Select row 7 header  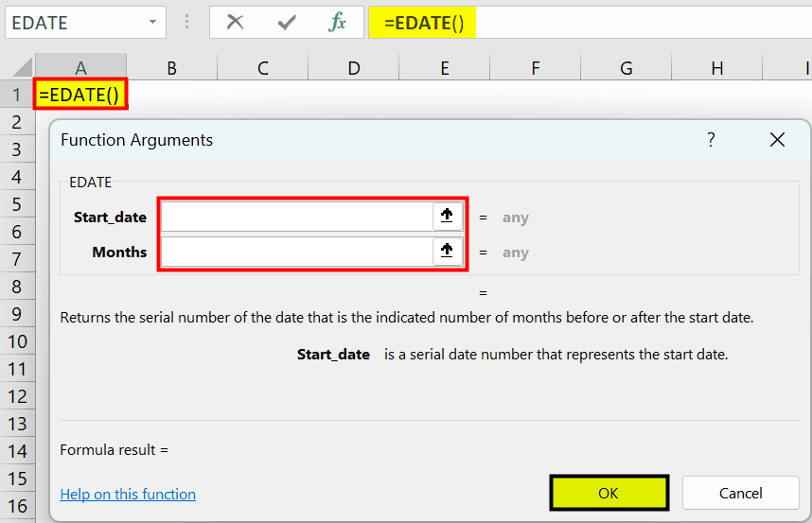tap(17, 259)
